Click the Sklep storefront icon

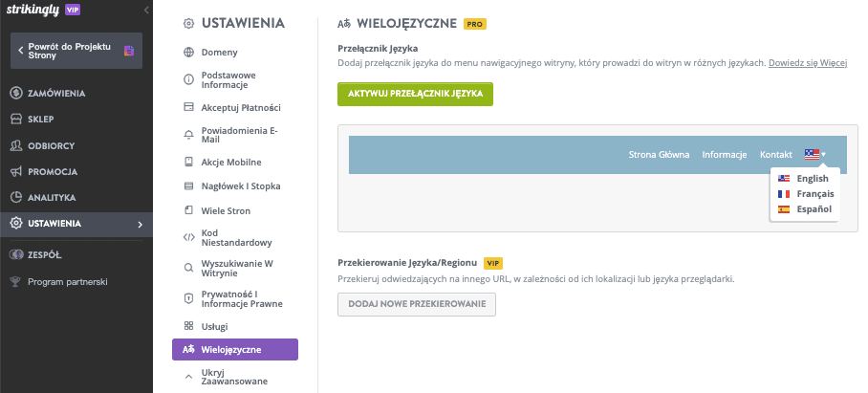16,119
